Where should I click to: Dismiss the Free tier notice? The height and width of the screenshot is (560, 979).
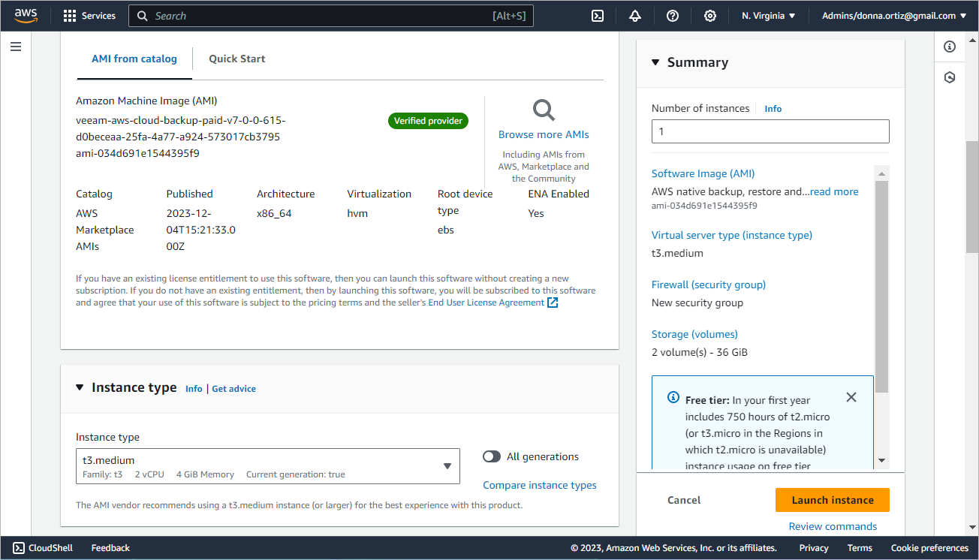click(851, 397)
